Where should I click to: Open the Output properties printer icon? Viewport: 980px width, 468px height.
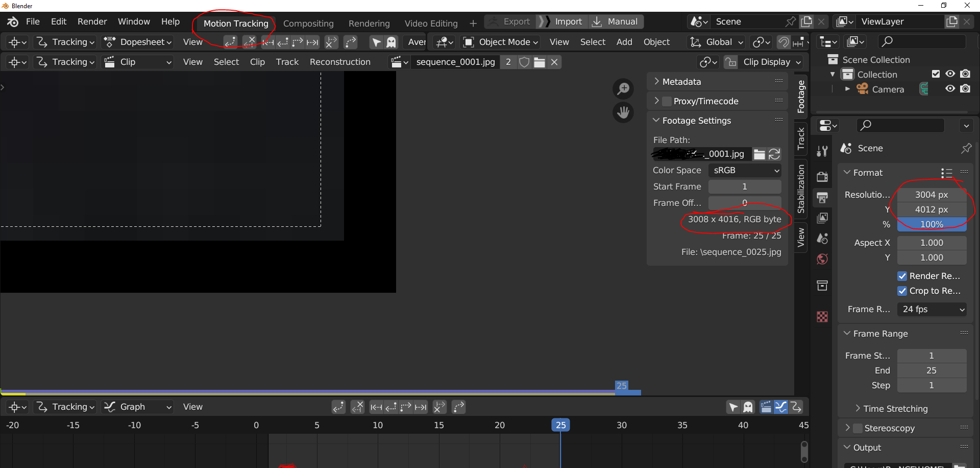coord(822,198)
